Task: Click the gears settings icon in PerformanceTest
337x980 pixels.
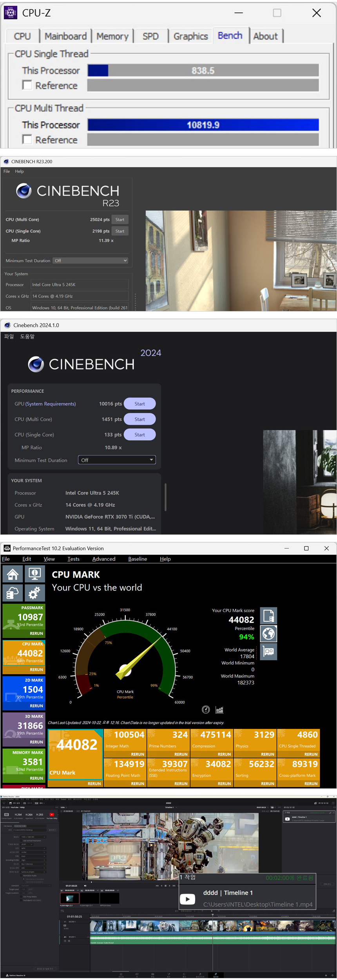Action: click(x=35, y=593)
